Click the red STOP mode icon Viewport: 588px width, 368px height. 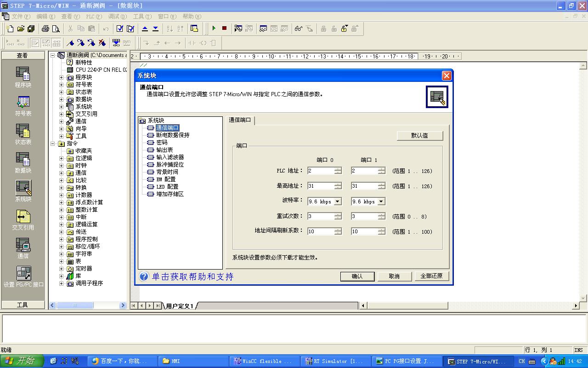[x=224, y=29]
